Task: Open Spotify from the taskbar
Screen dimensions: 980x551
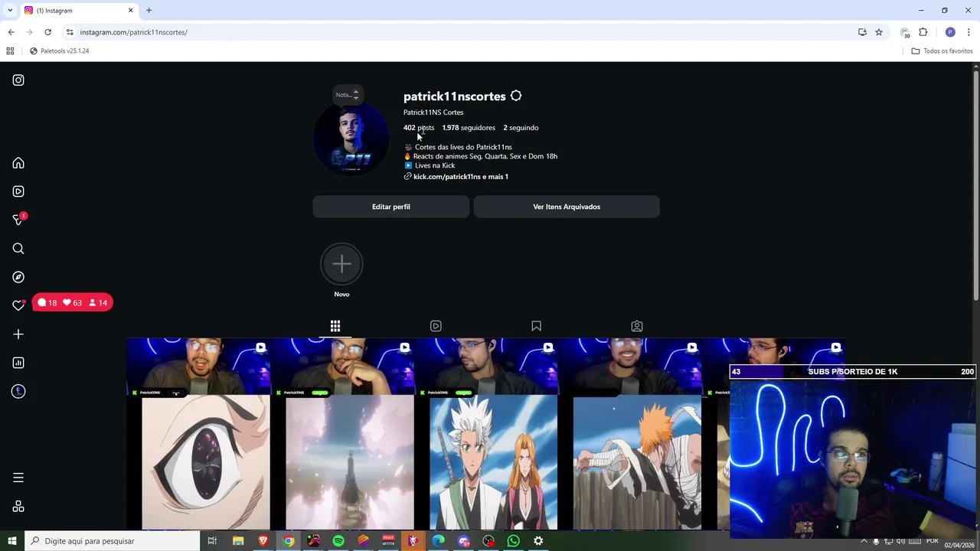Action: point(338,541)
